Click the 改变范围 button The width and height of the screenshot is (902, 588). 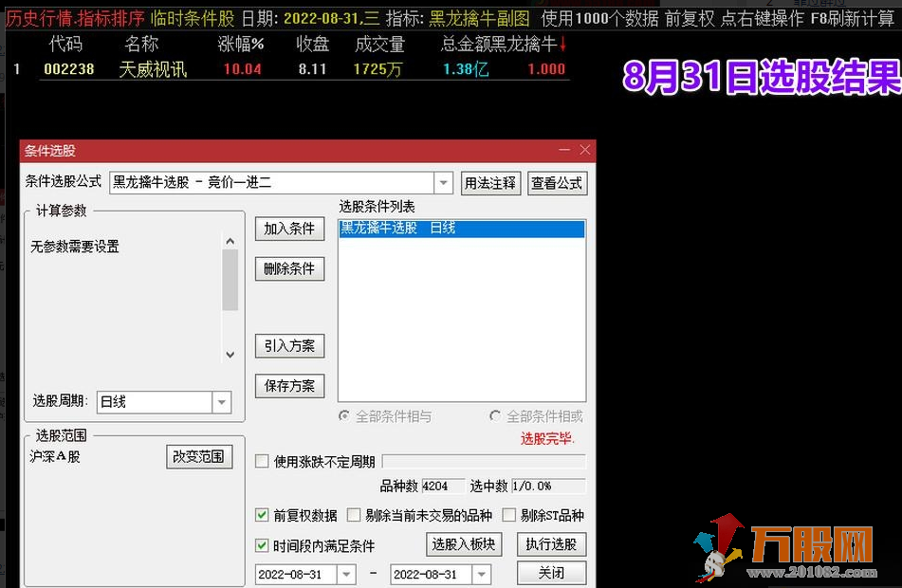tap(199, 456)
